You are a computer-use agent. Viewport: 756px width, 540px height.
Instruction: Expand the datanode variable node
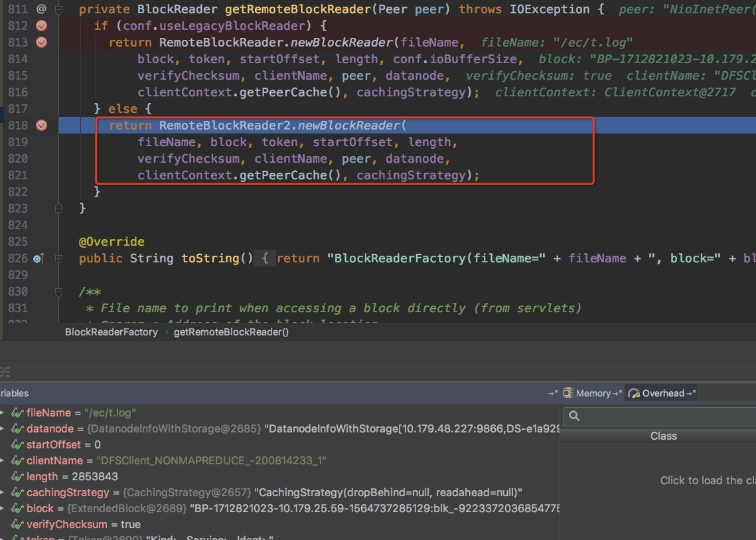[3, 428]
